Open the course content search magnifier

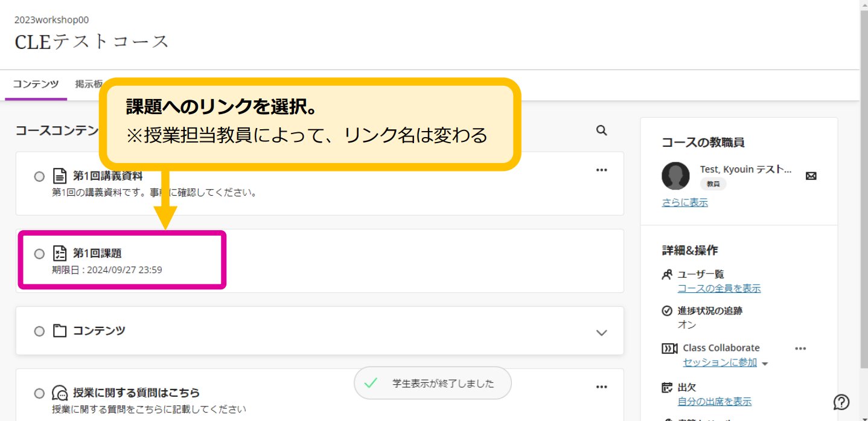tap(601, 130)
